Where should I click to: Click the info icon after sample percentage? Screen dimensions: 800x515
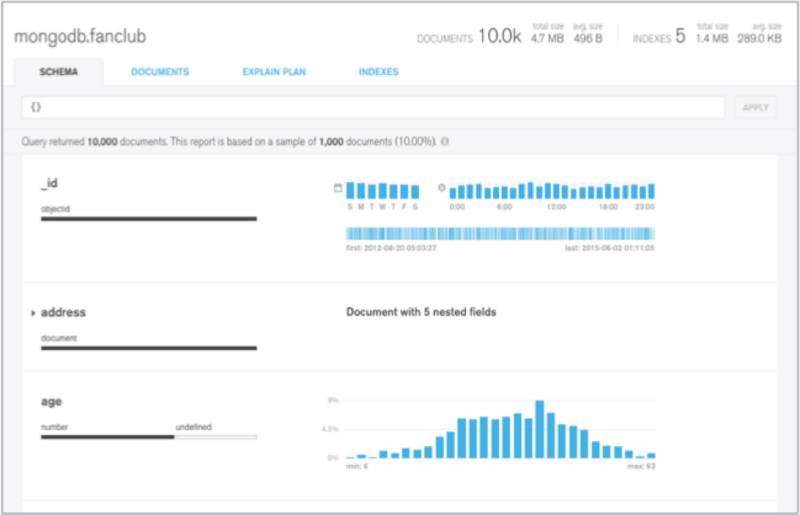click(x=445, y=141)
